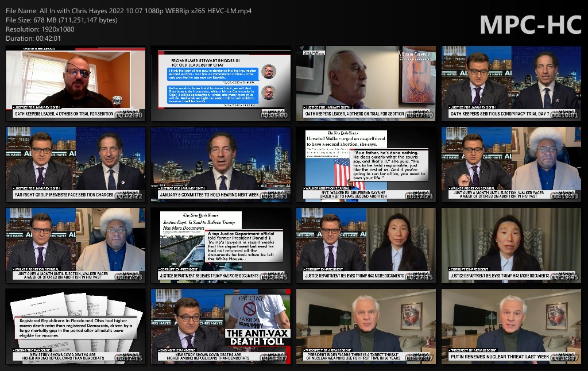Viewport: 588px width, 371px height.
Task: Select Walker scandal thumbnail with host gesturing hand
Action: 511,165
